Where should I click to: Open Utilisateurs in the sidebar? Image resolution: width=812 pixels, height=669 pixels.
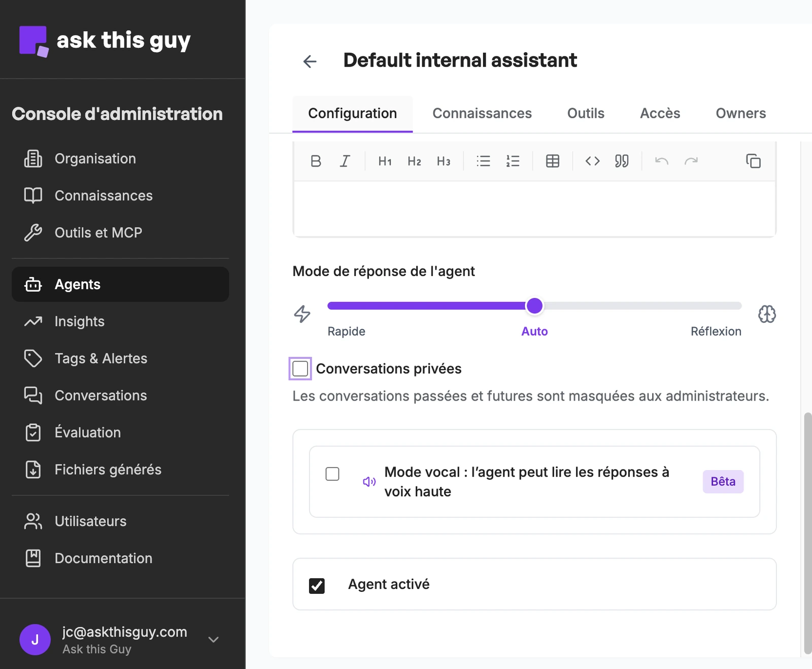coord(120,521)
